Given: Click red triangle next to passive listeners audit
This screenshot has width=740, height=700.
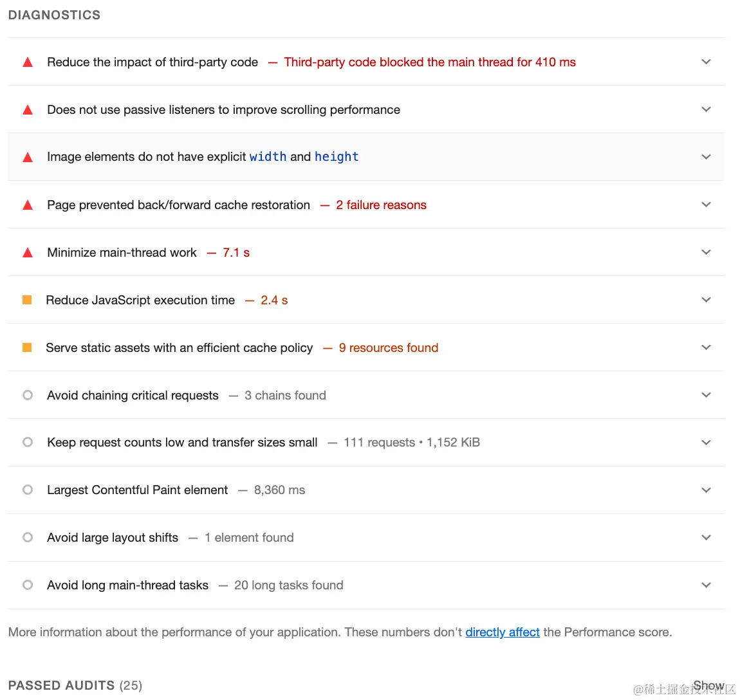Looking at the screenshot, I should (28, 110).
